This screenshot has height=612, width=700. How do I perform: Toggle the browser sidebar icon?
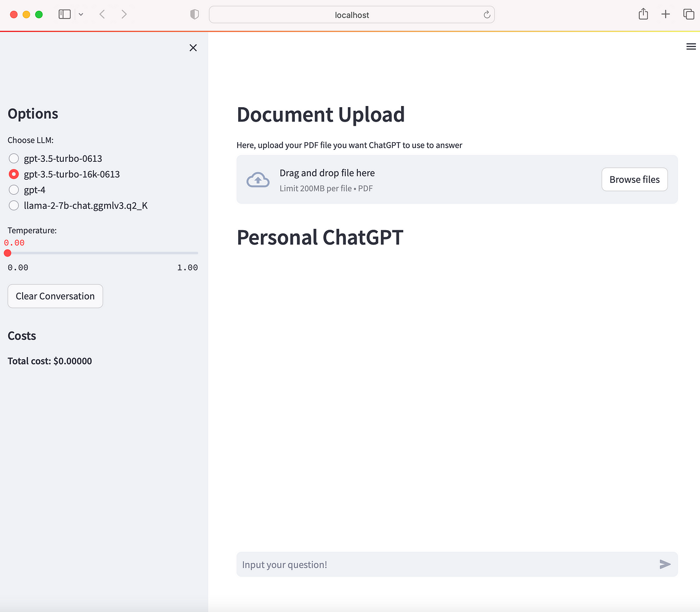[64, 14]
